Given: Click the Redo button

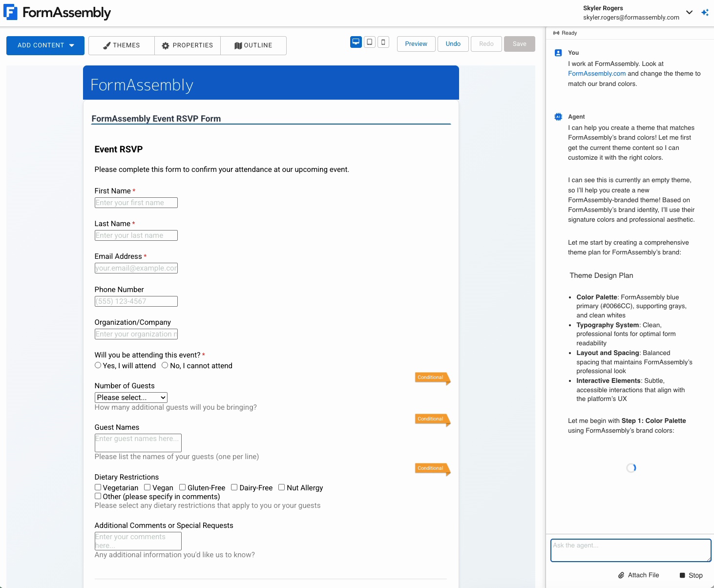Looking at the screenshot, I should 486,44.
